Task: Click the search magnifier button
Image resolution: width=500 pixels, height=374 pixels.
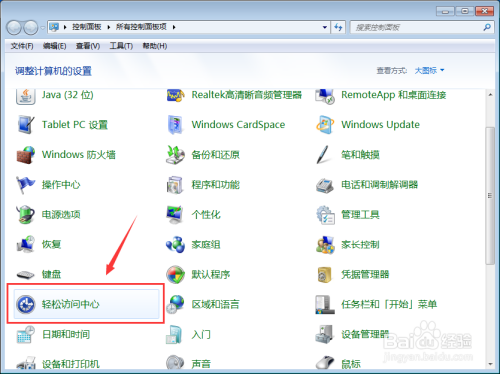Action: (487, 27)
